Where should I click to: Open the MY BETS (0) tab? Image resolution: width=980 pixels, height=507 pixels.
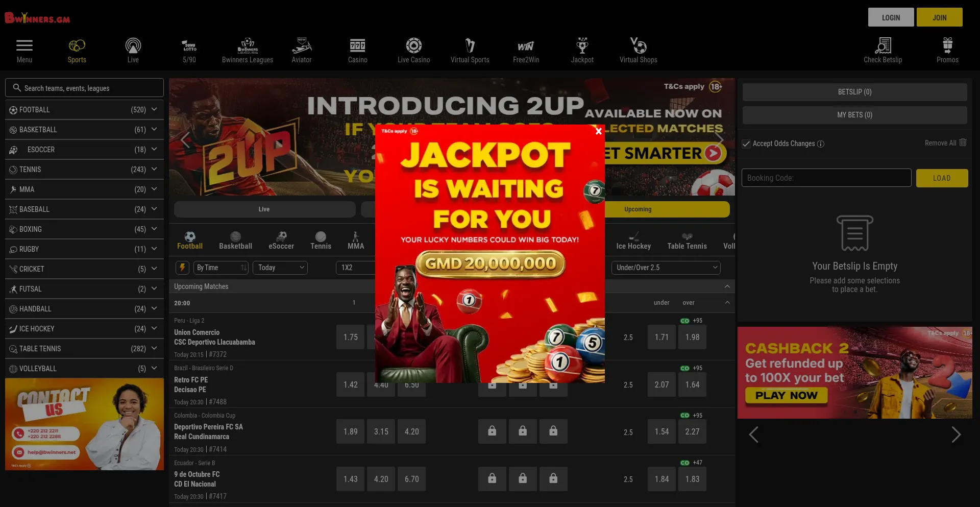pyautogui.click(x=855, y=115)
